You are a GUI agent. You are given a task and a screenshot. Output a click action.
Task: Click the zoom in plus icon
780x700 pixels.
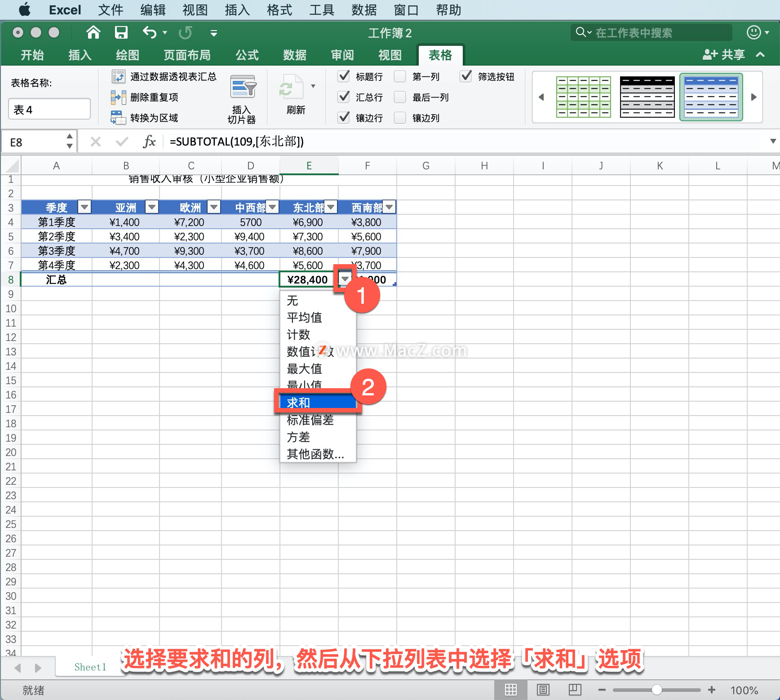(x=712, y=690)
